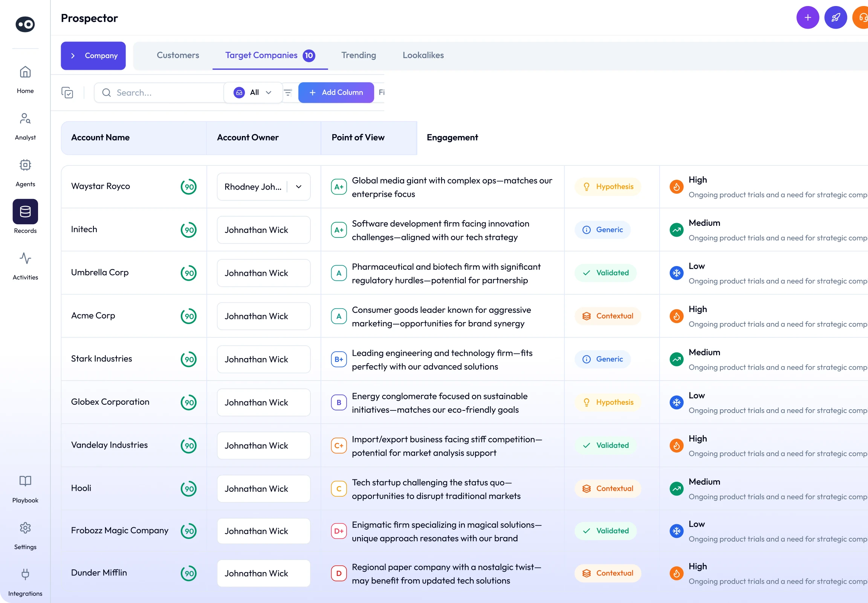This screenshot has height=603, width=868.
Task: Click the filter lines icon
Action: (x=288, y=93)
